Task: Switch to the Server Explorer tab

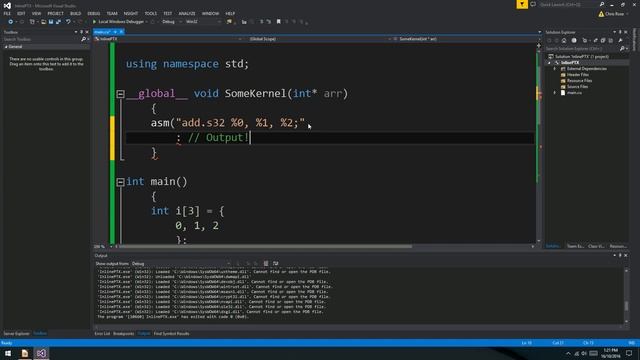Action: coord(16,333)
